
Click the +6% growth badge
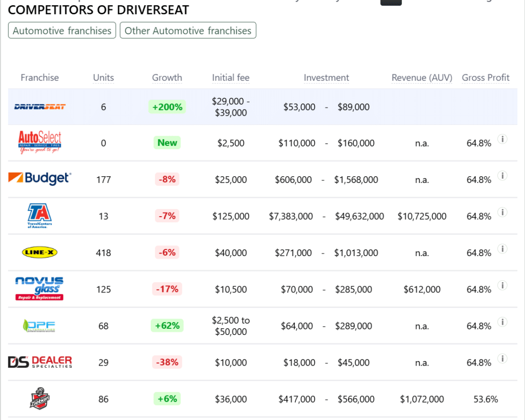click(x=167, y=398)
